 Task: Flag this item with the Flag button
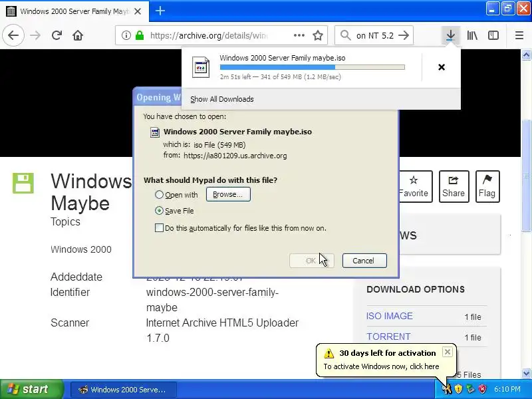[x=487, y=186]
